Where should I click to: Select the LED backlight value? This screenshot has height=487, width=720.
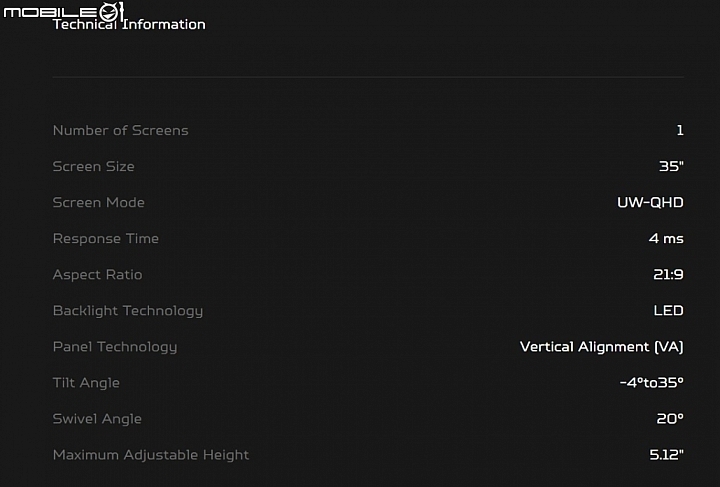(669, 311)
